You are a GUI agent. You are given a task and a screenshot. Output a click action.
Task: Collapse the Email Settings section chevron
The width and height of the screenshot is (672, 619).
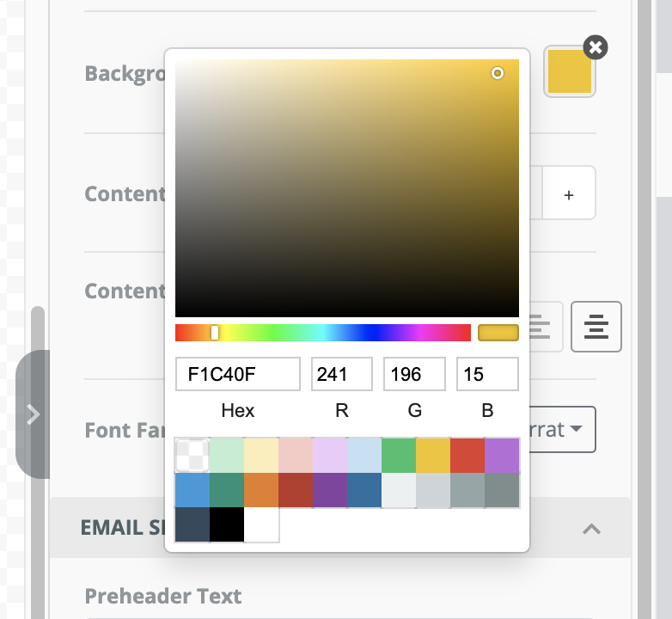591,529
